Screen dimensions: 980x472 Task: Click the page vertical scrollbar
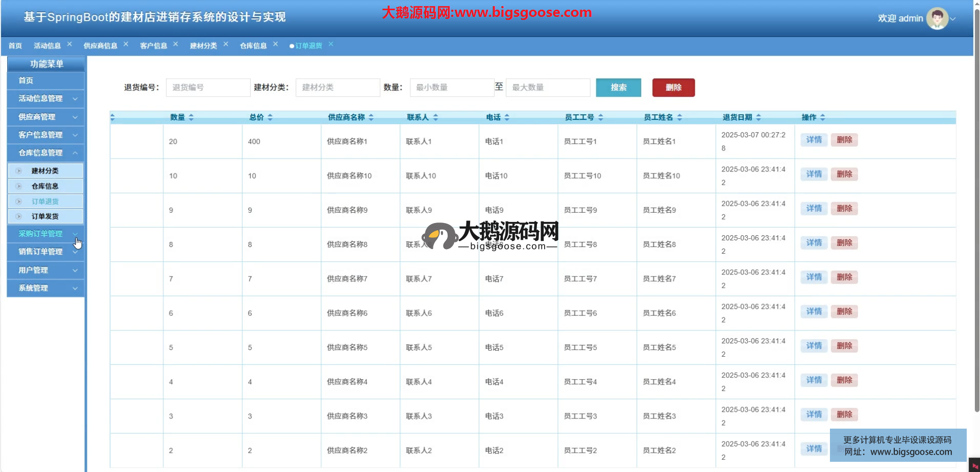coord(976,204)
